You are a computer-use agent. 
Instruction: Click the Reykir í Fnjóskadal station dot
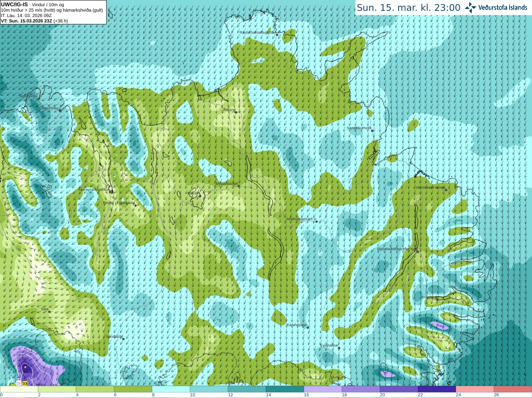tap(135, 205)
